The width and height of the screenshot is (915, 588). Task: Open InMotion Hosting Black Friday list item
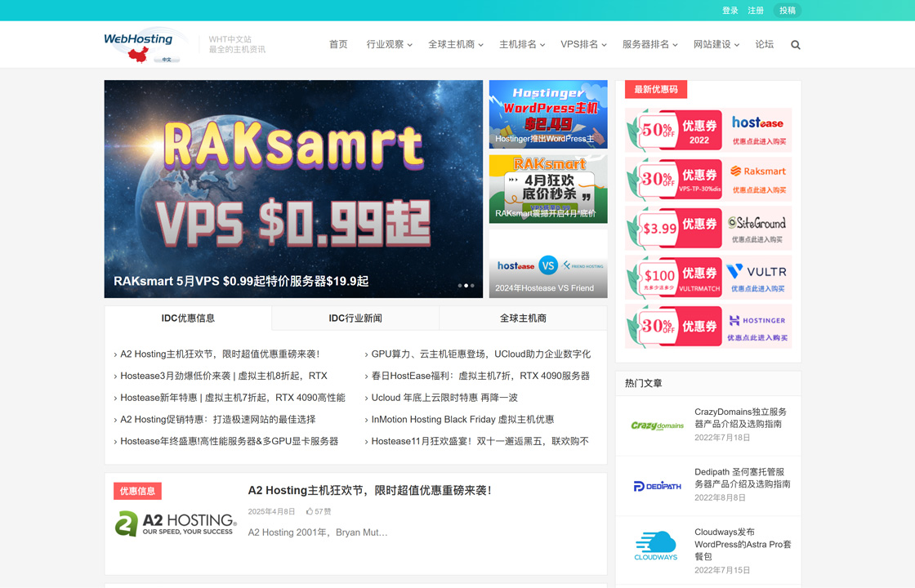[x=462, y=420]
